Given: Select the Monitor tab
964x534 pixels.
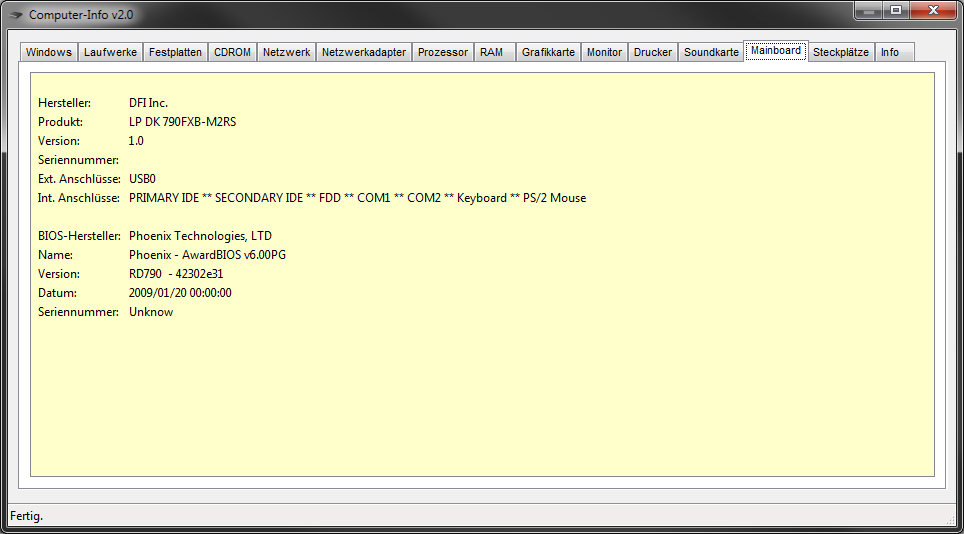Looking at the screenshot, I should [x=604, y=52].
